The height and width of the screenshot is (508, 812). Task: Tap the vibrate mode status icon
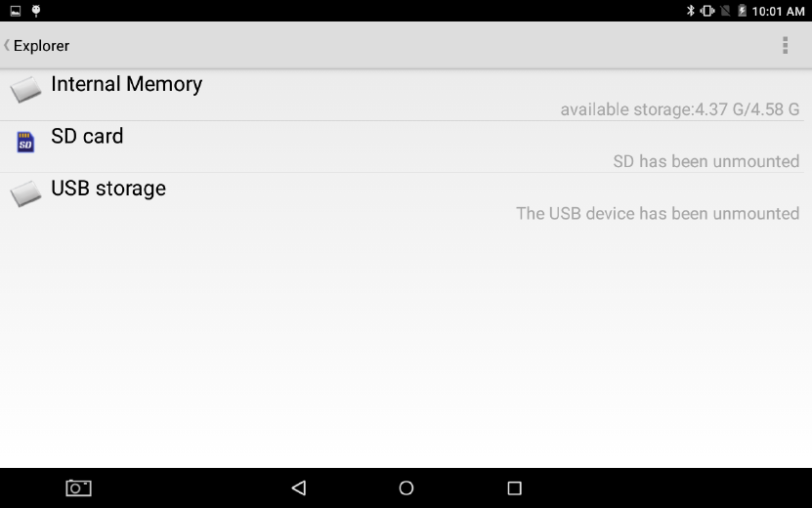click(707, 11)
